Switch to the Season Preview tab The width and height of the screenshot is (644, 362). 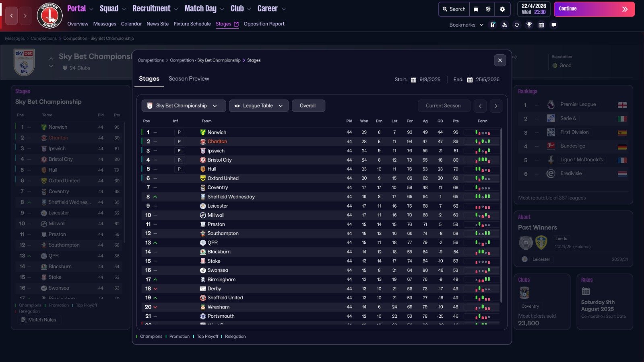[189, 79]
